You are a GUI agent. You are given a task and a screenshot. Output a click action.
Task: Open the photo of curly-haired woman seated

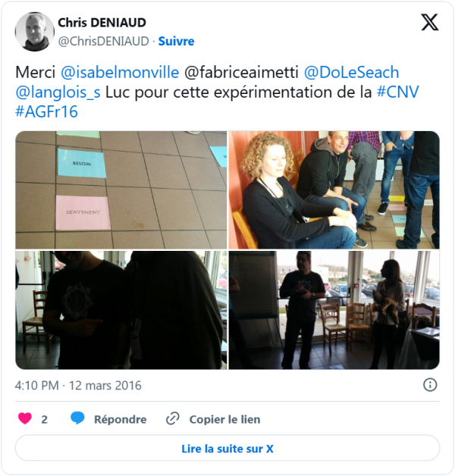pyautogui.click(x=334, y=190)
